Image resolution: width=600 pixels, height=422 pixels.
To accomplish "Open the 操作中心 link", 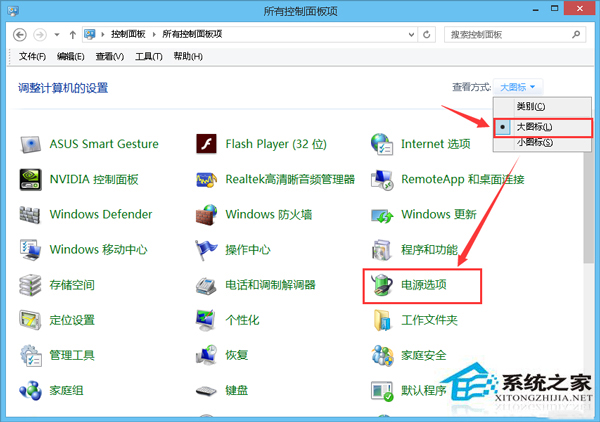I will tap(248, 250).
